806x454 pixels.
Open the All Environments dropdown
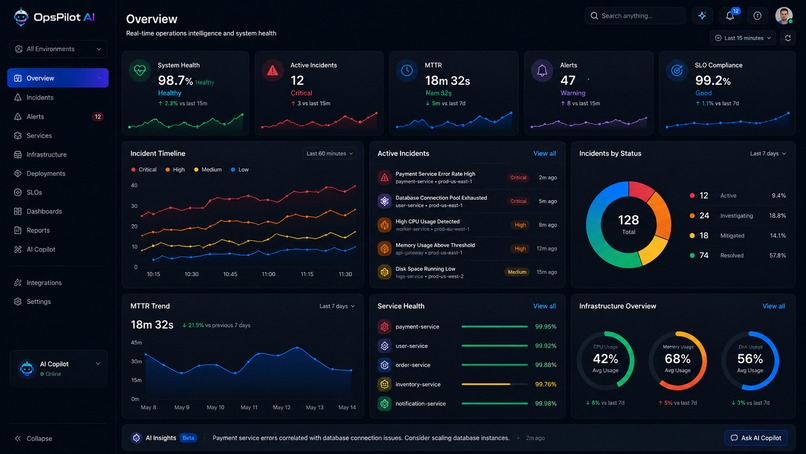pos(58,49)
